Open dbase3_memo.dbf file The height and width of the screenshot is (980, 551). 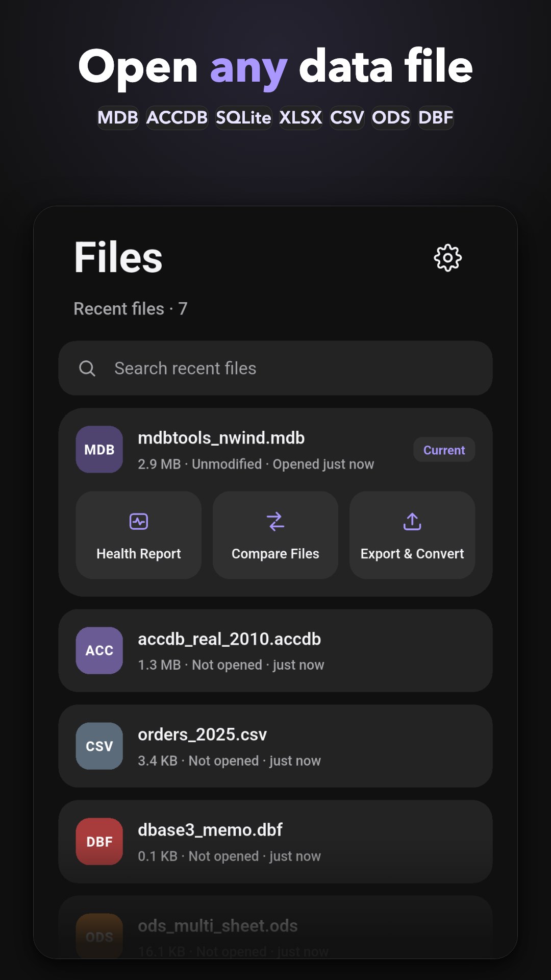point(275,842)
